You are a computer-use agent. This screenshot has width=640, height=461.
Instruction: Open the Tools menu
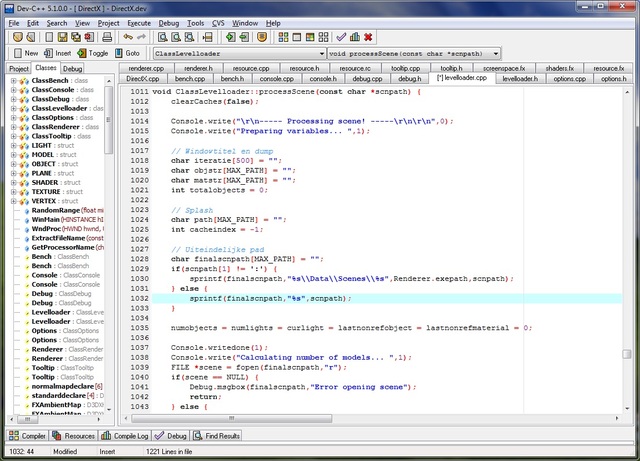tap(196, 23)
